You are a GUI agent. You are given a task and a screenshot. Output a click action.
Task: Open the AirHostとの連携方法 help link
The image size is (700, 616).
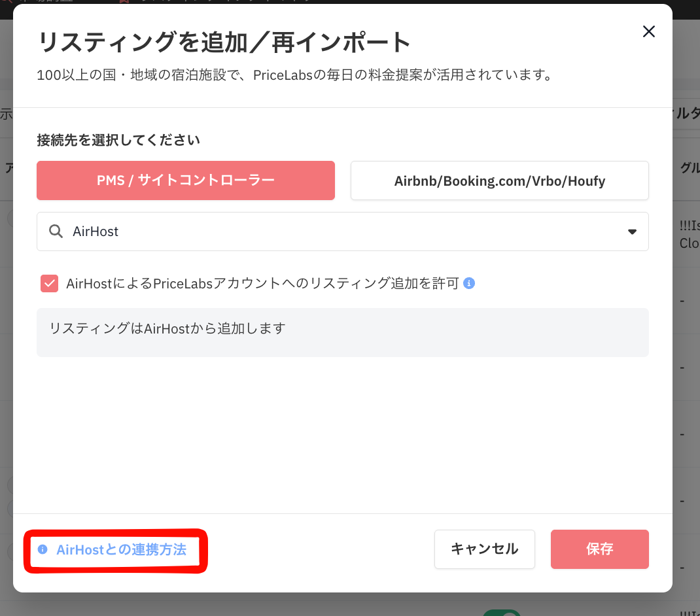[121, 549]
